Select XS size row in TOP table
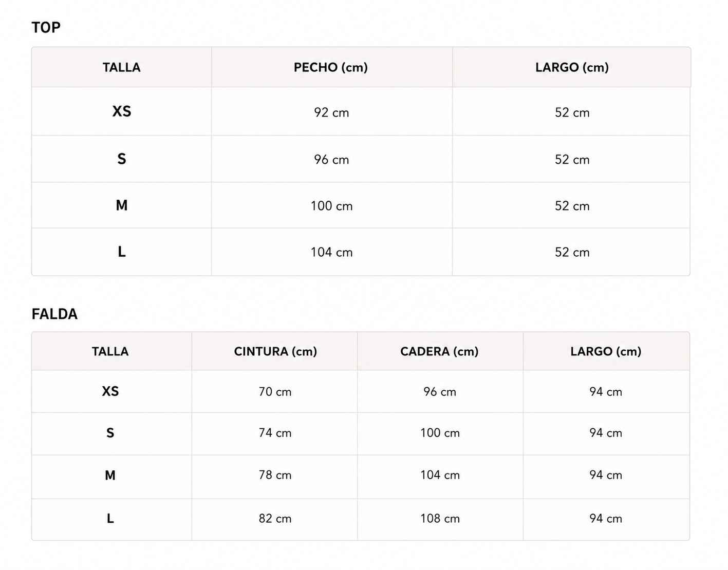 [x=361, y=111]
